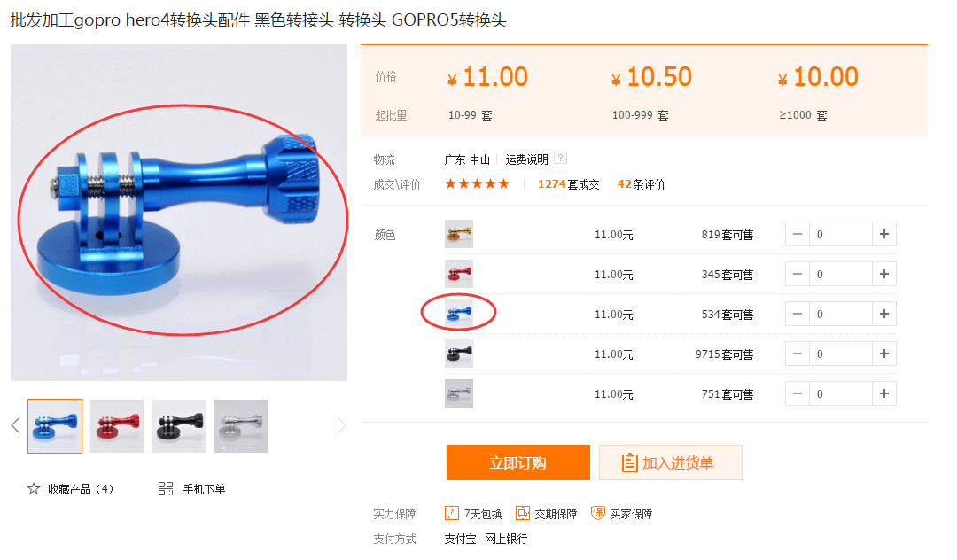Select the gold color swatch
This screenshot has height=560, width=957.
459,234
